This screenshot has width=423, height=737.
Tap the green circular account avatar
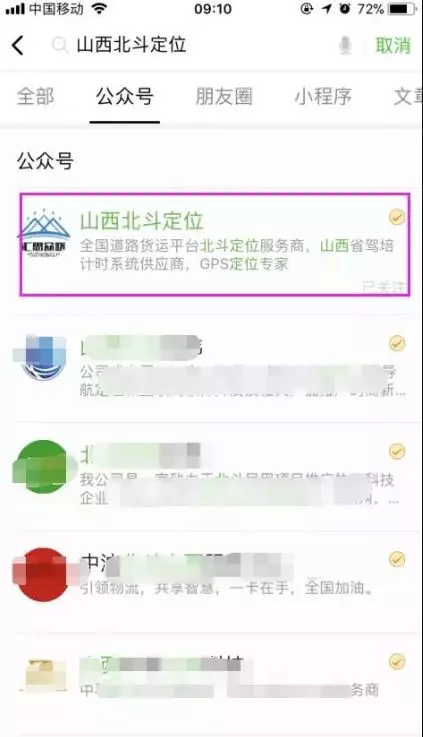point(44,466)
